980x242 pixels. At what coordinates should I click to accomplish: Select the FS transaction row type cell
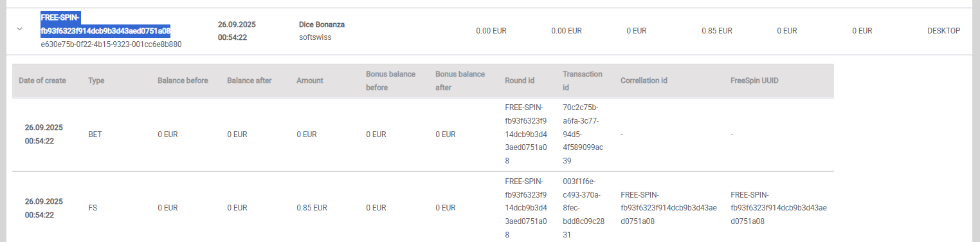click(x=93, y=208)
